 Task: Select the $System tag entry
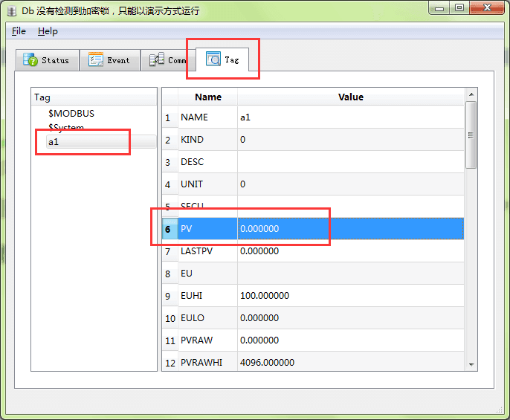tap(66, 127)
